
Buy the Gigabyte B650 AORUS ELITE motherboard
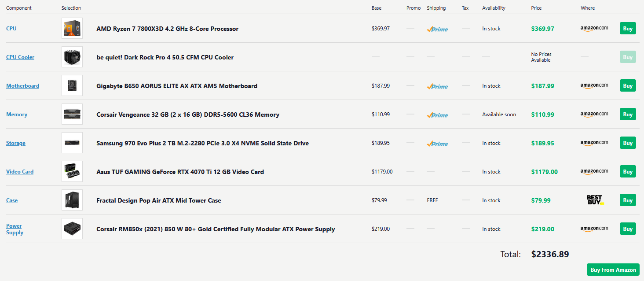(628, 86)
